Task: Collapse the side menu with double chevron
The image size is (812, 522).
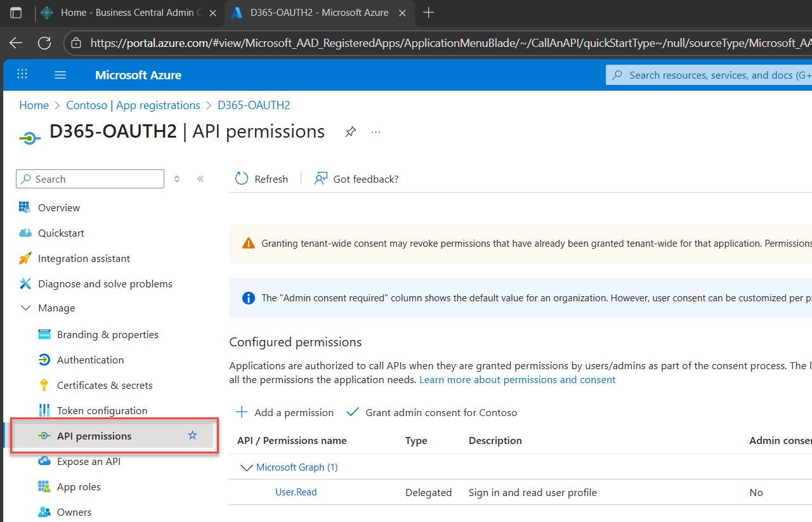Action: [200, 179]
